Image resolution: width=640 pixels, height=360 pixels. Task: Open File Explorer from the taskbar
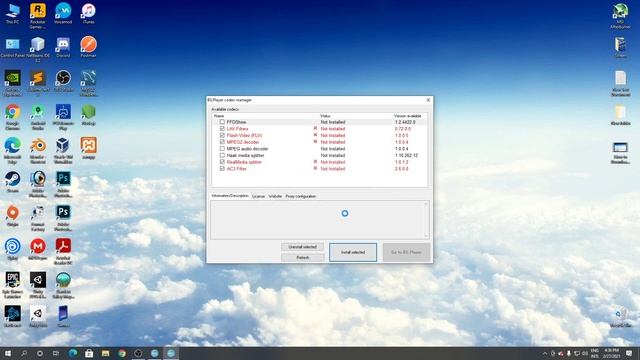point(105,353)
